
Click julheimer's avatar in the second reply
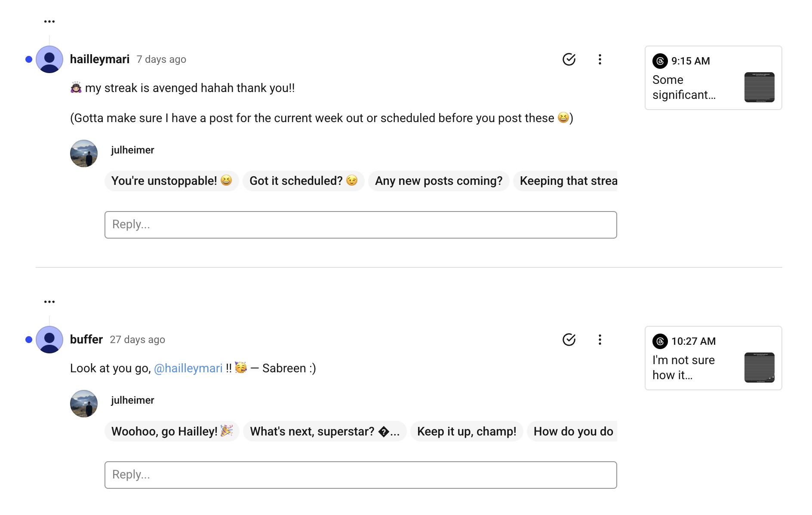click(84, 404)
